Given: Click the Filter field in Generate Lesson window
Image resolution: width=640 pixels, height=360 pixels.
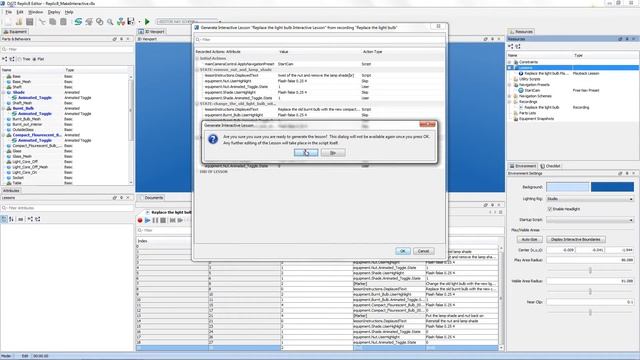Looking at the screenshot, I should click(x=319, y=40).
